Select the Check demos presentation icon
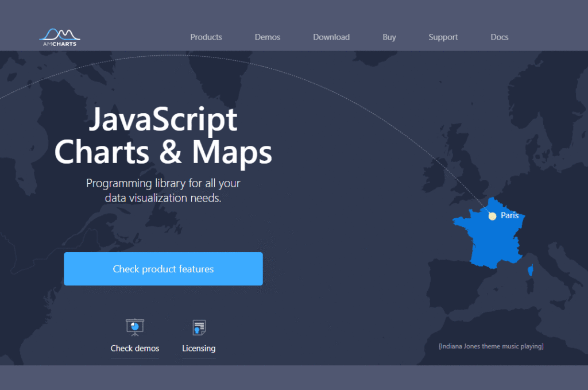Image resolution: width=588 pixels, height=390 pixels. 134,326
